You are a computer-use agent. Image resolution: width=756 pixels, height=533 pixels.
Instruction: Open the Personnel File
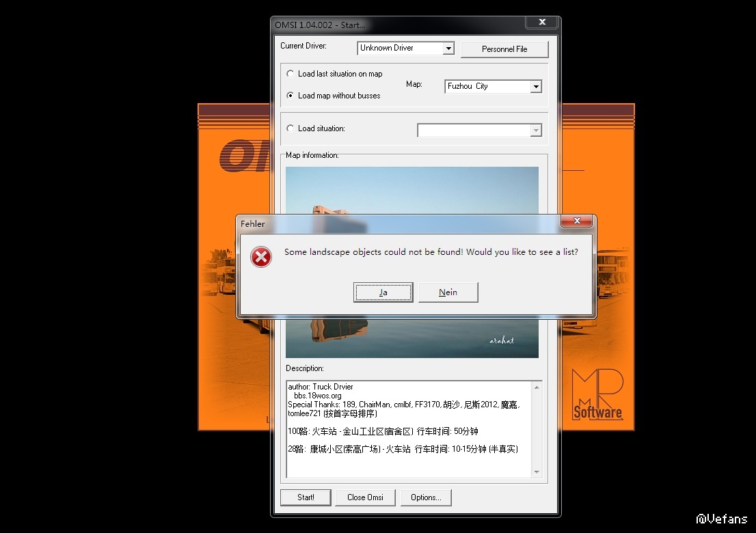pos(504,49)
